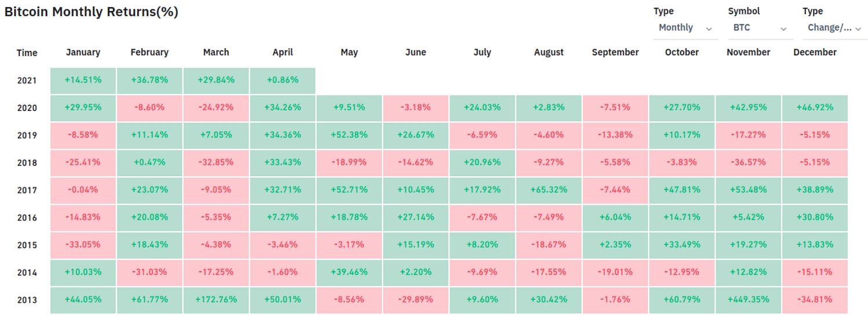Select the 2017 row label
Screen dimensions: 868x322
[27, 190]
